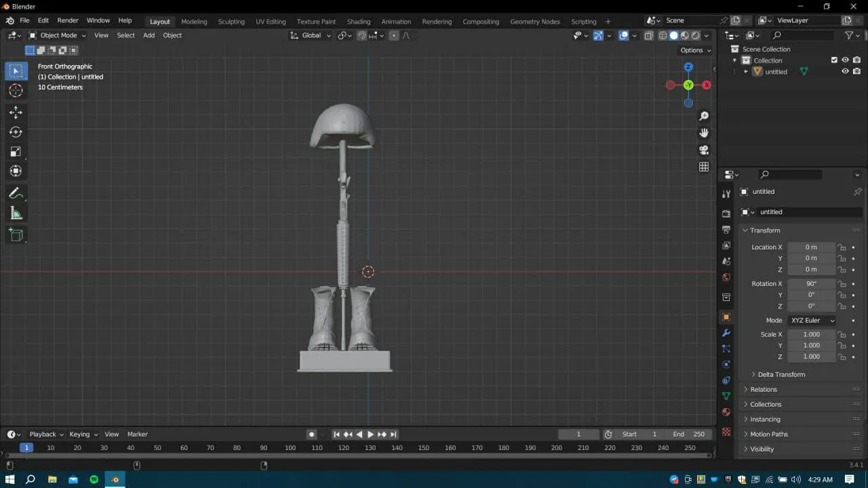The width and height of the screenshot is (868, 488).
Task: Disable untitled object in renders camera icon
Action: tap(856, 72)
